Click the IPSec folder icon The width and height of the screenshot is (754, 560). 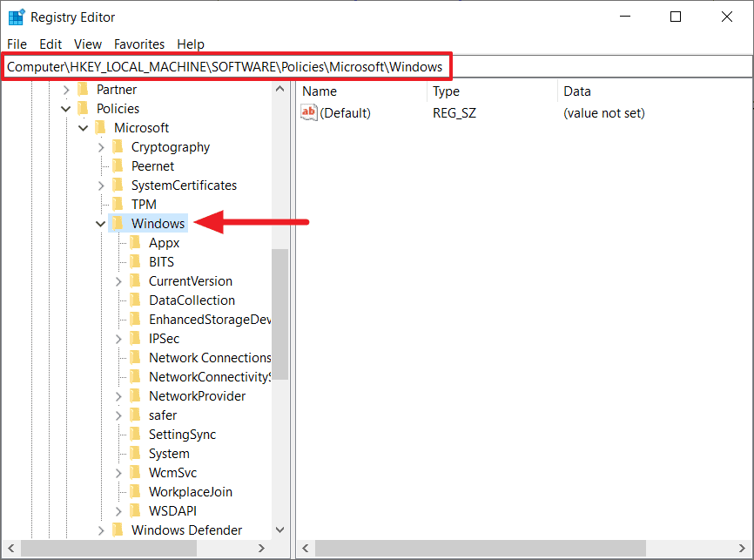click(136, 339)
